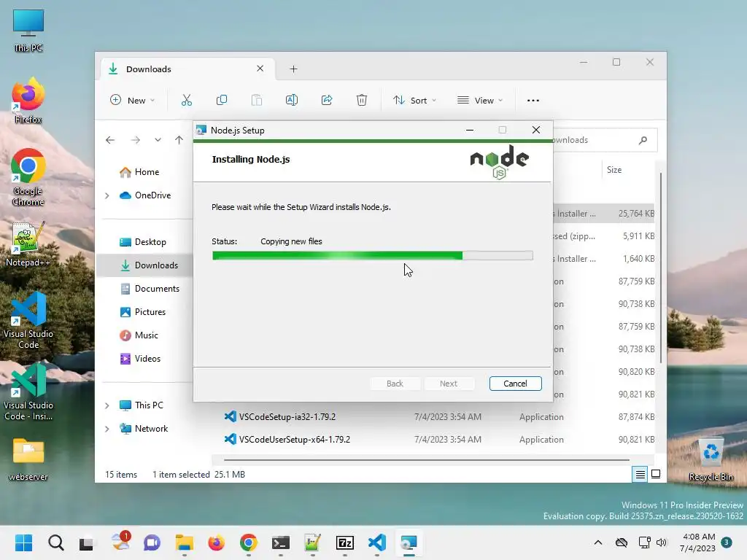The height and width of the screenshot is (560, 747).
Task: Open This PC desktop icon
Action: pyautogui.click(x=28, y=31)
